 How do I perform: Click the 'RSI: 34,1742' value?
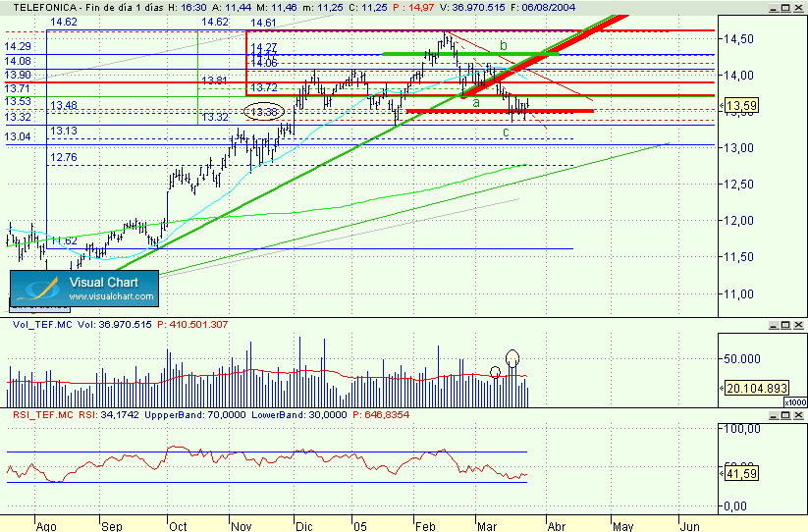(x=109, y=414)
